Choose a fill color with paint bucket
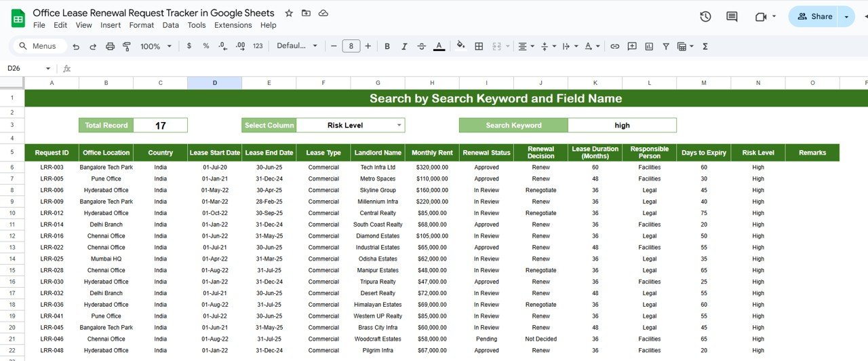The width and height of the screenshot is (868, 361). (461, 46)
